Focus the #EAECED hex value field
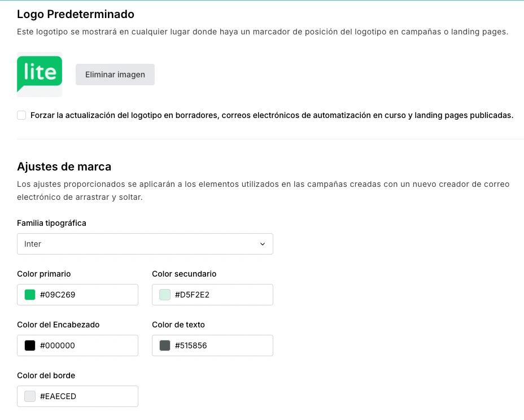This screenshot has height=420, width=524. tap(85, 396)
